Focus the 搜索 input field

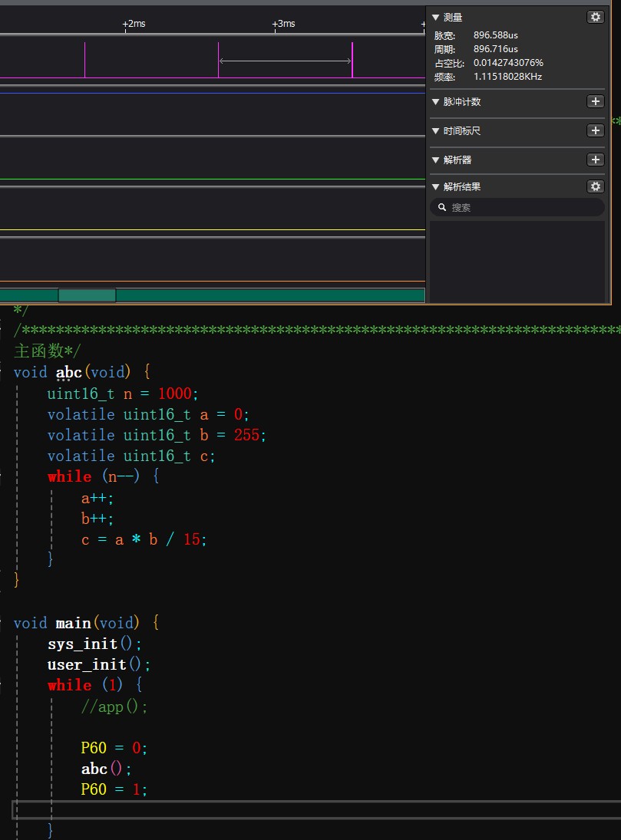pyautogui.click(x=522, y=207)
